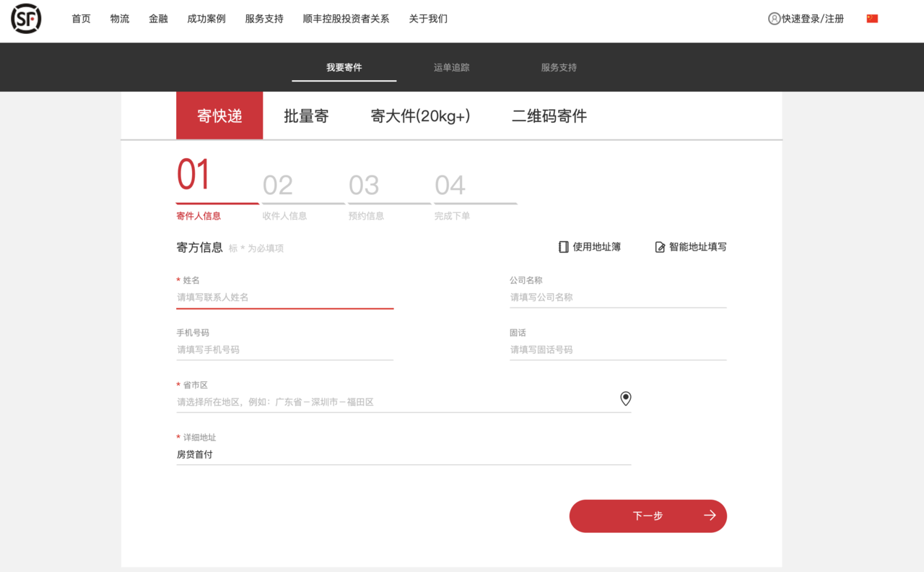Focus the 姓名 contact name field
Viewport: 924px width, 572px height.
(x=284, y=297)
